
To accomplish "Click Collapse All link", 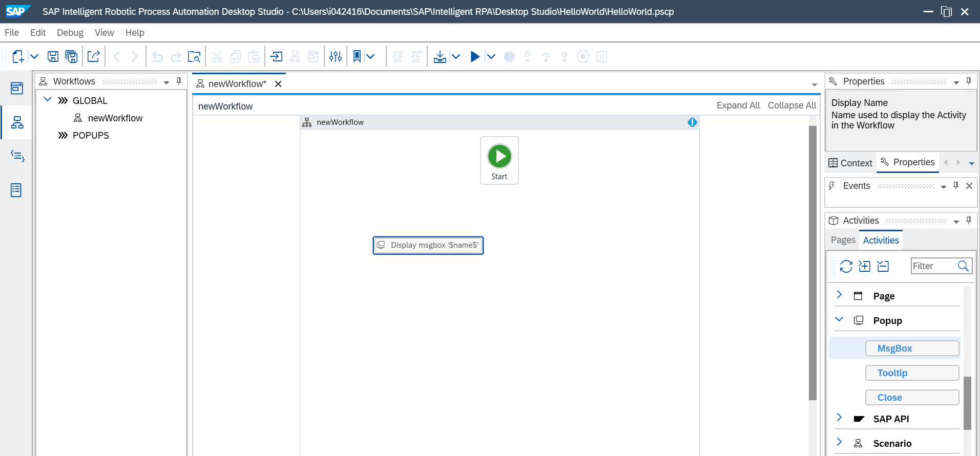I will point(792,105).
